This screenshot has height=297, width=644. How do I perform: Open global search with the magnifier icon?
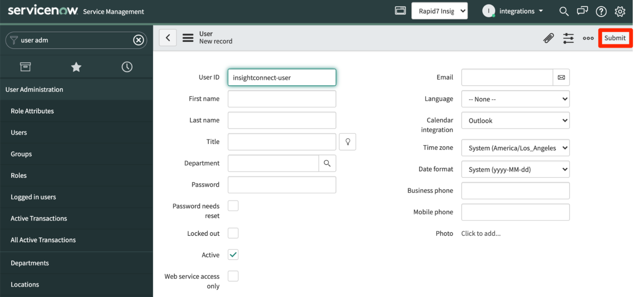coord(563,11)
